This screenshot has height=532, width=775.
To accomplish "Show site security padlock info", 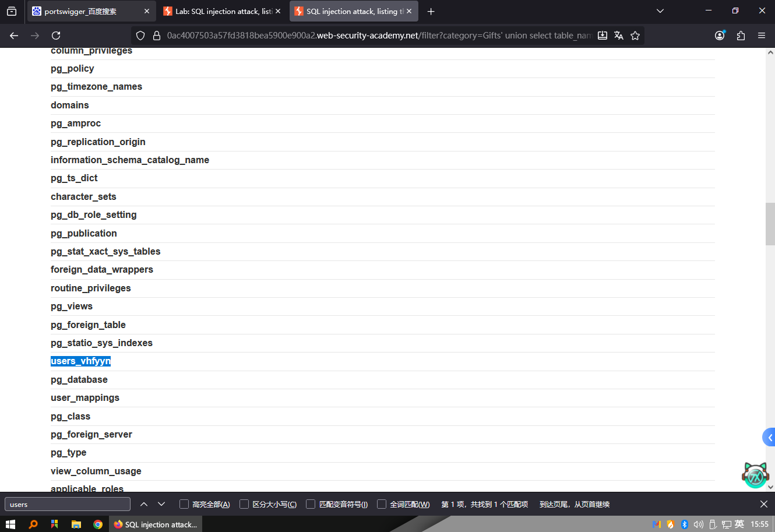I will (156, 36).
